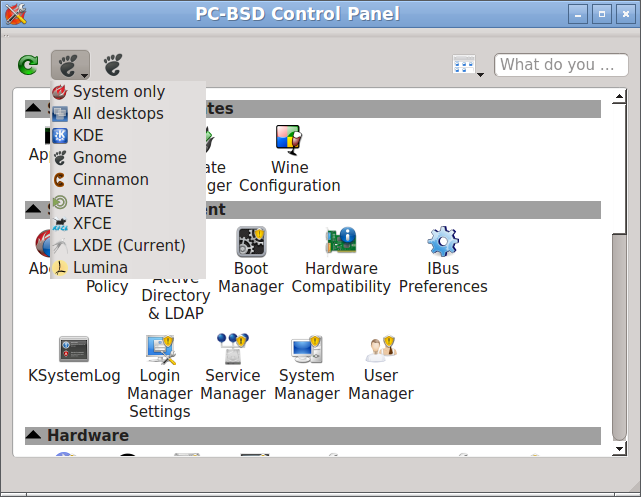Pick Gnome from the dropdown menu
The height and width of the screenshot is (497, 641).
point(128,158)
